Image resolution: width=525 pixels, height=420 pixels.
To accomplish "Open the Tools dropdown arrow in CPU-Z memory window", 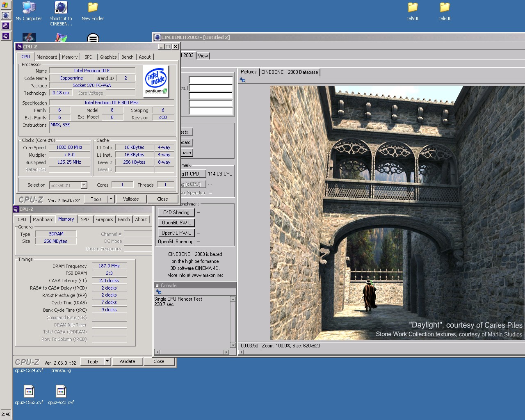I will pos(107,361).
